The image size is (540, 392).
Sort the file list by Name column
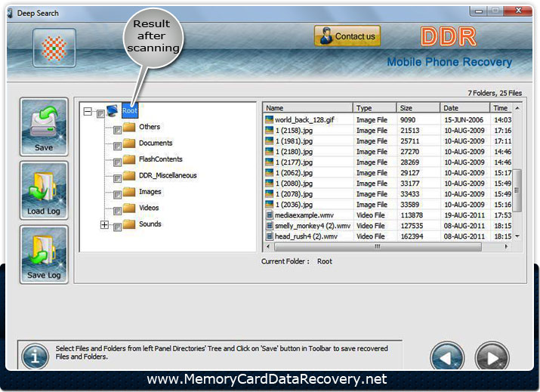[x=308, y=108]
